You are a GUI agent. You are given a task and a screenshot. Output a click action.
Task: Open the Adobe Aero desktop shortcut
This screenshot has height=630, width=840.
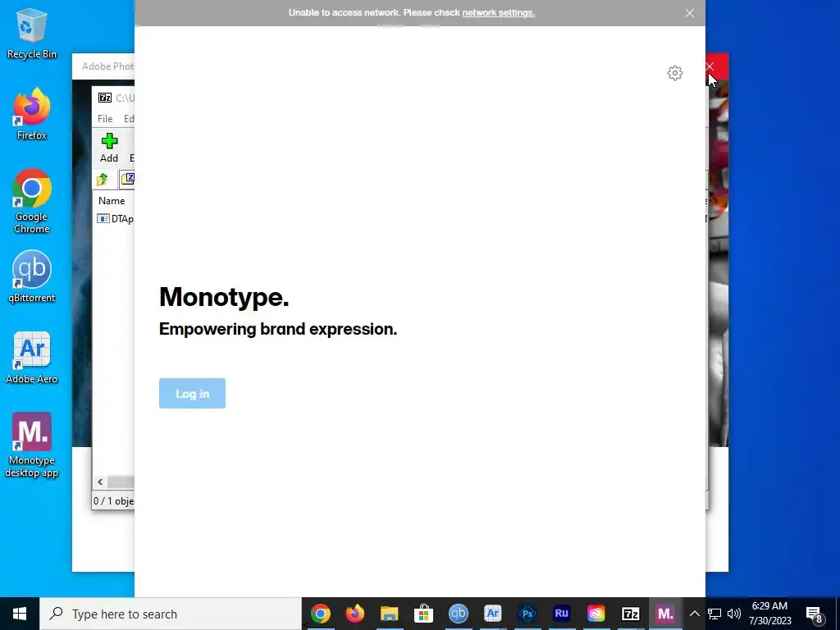point(32,358)
